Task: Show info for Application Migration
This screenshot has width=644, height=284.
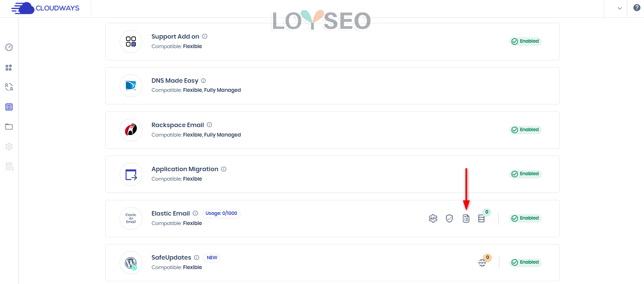Action: pyautogui.click(x=224, y=169)
